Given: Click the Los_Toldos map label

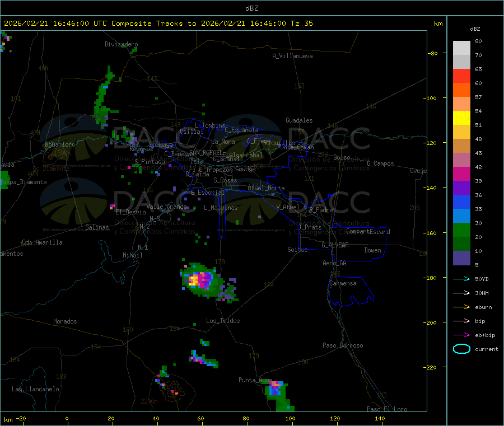Looking at the screenshot, I should point(223,321).
